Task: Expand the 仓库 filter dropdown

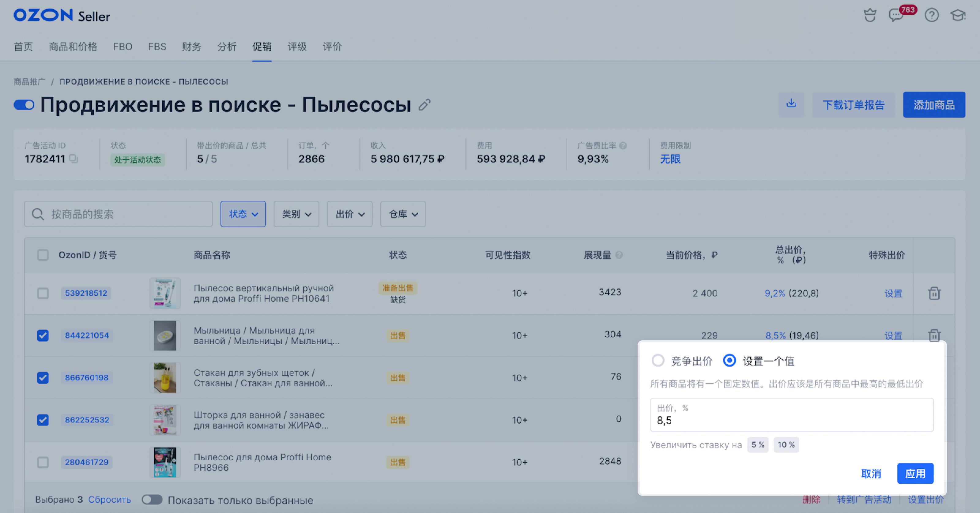Action: pos(403,214)
